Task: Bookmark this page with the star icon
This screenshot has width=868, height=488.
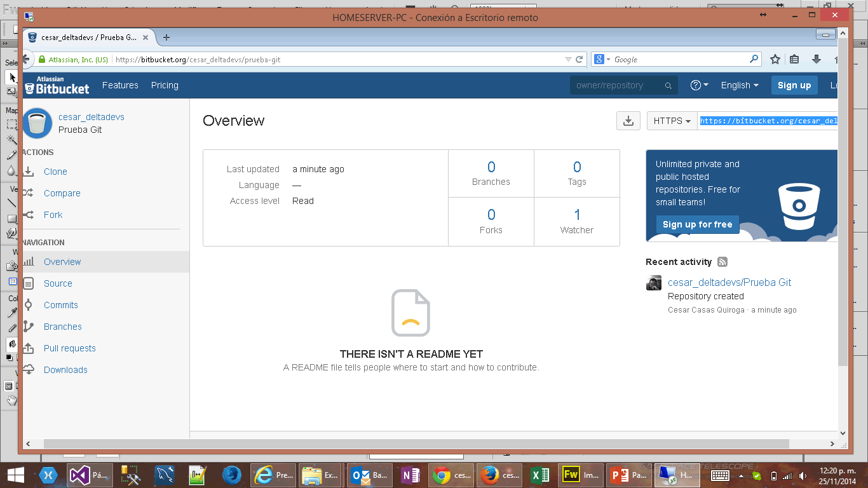Action: (x=775, y=59)
